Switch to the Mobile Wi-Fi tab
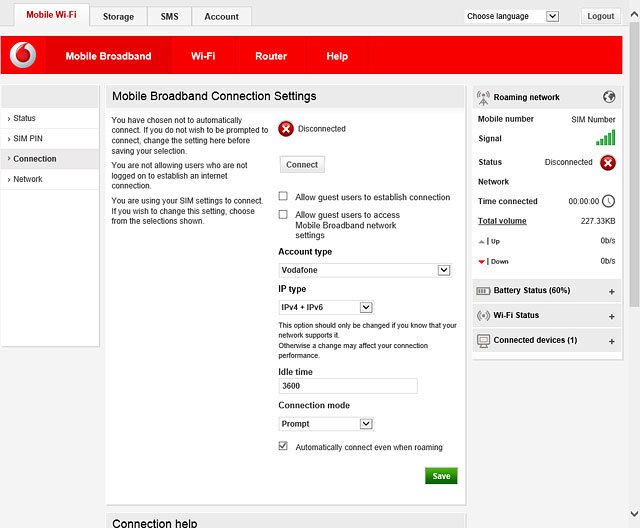Screen dimensions: 640x528 tap(51, 15)
